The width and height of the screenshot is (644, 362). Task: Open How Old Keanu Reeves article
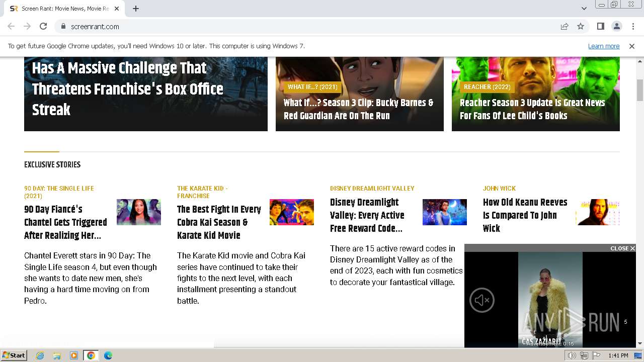(525, 215)
